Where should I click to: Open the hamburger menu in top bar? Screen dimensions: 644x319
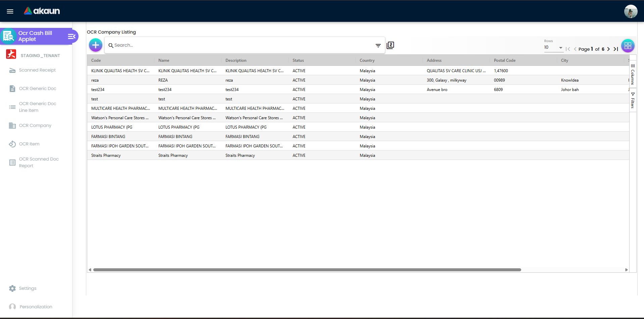[x=10, y=11]
